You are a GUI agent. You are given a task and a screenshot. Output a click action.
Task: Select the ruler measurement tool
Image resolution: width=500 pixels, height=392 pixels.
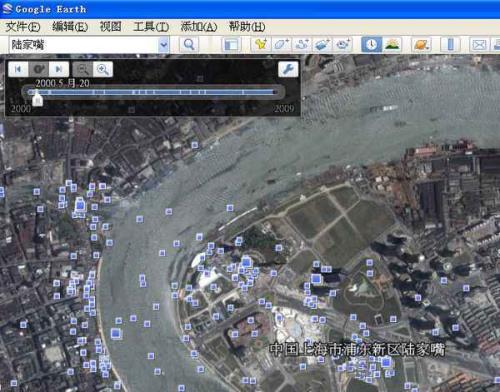point(450,44)
